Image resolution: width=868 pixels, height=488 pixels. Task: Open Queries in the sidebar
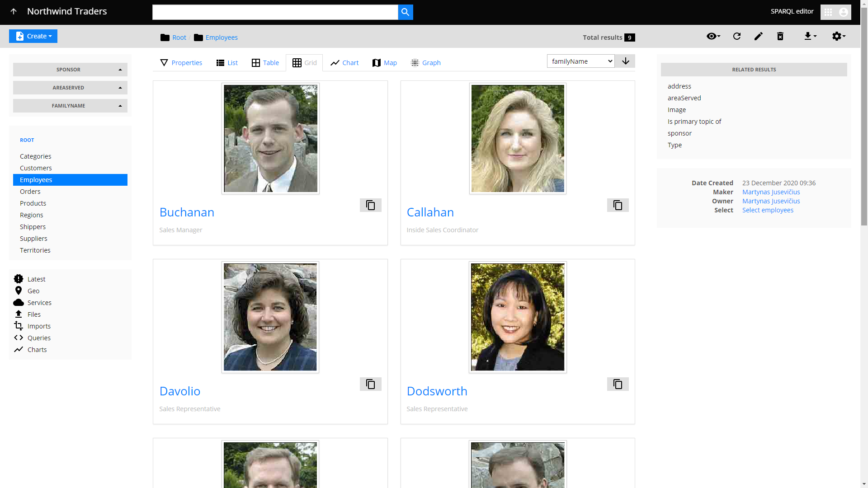[33, 338]
